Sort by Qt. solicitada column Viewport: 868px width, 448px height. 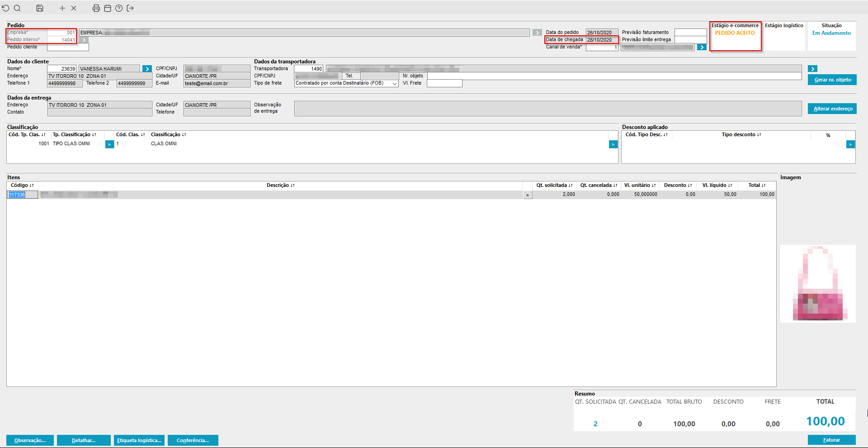(554, 185)
